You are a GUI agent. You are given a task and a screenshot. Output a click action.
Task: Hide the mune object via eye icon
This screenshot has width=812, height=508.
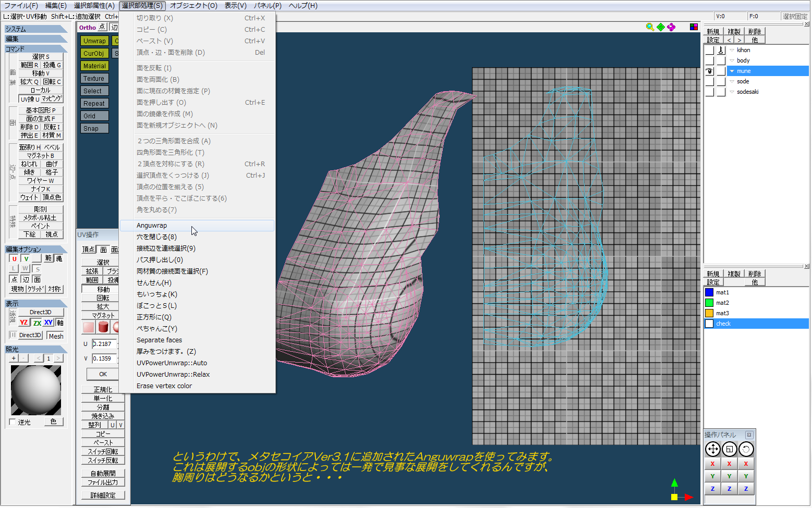point(709,71)
